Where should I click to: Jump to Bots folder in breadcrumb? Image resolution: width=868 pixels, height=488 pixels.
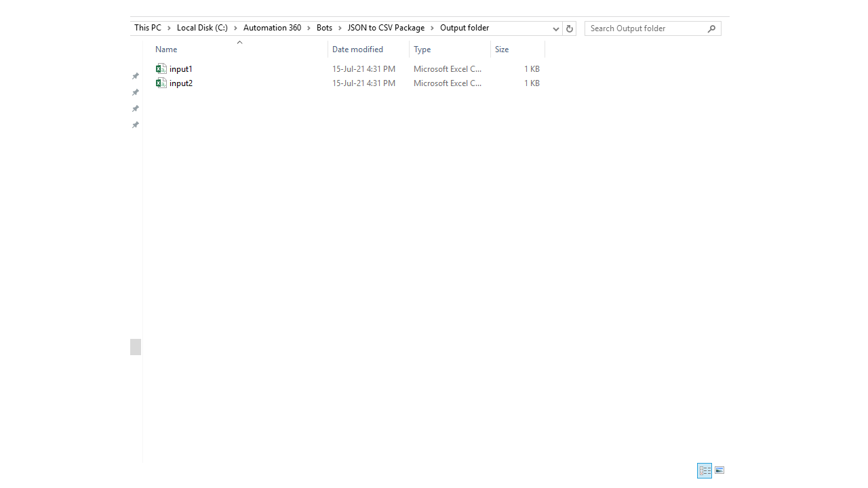click(324, 28)
